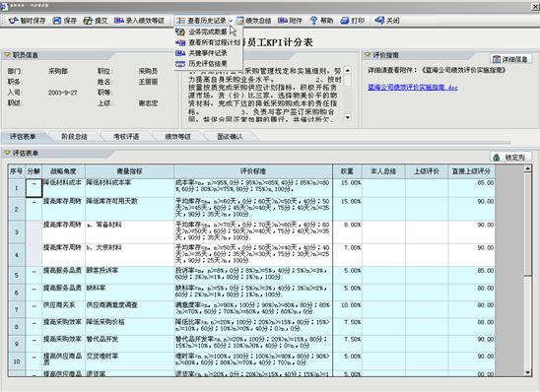Click the 战略角度 column header

(x=63, y=171)
